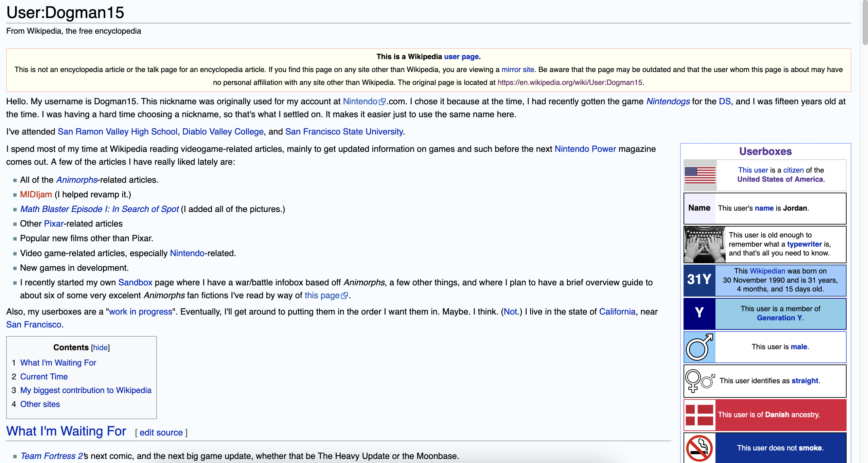Open the 'work in progress' link
Viewport: 868px width, 463px height.
click(x=141, y=312)
